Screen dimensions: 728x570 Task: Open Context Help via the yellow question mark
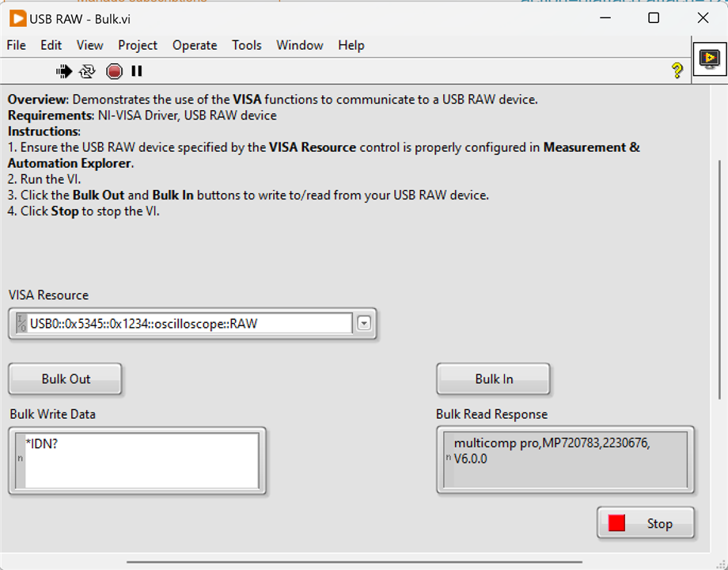tap(677, 70)
